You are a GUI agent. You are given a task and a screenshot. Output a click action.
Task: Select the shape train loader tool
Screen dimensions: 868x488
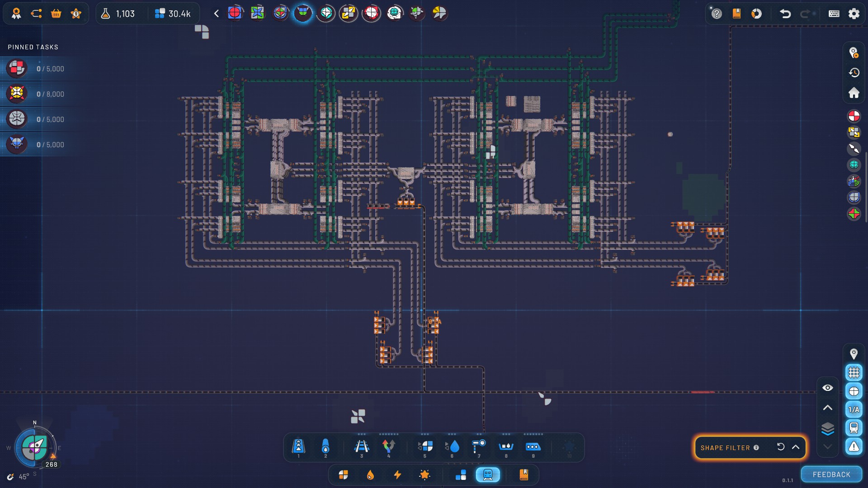425,447
